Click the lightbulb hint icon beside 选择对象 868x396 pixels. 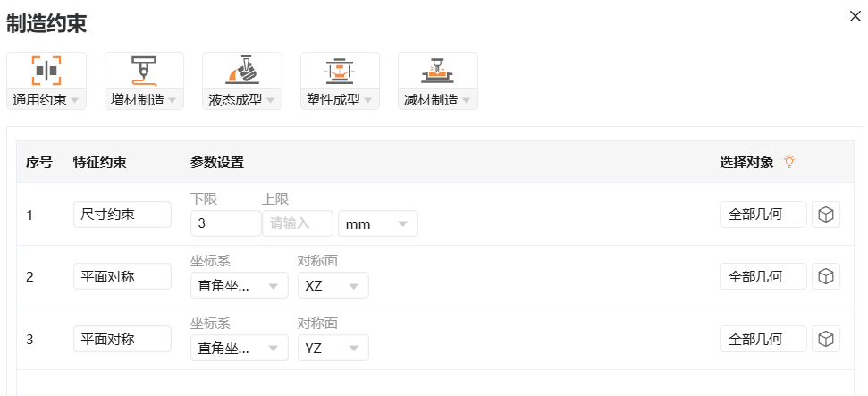coord(789,162)
